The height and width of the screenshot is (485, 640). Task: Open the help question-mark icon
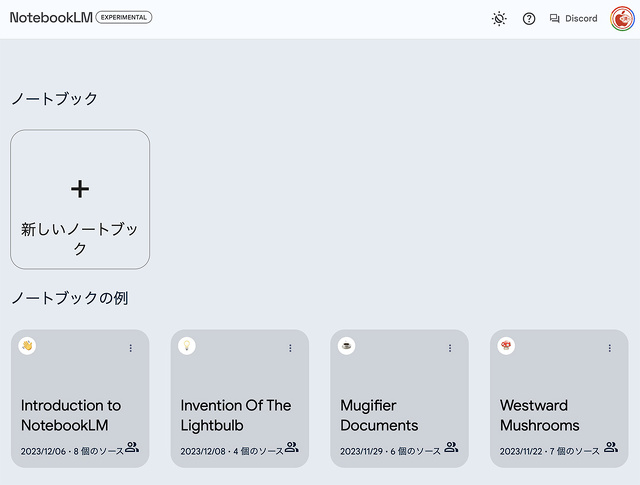pos(529,18)
